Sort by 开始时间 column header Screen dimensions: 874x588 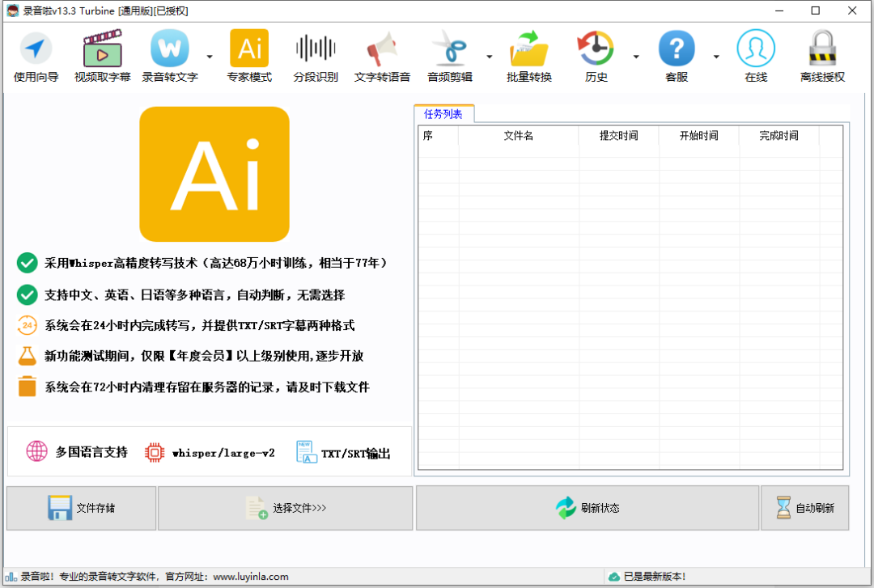point(698,135)
